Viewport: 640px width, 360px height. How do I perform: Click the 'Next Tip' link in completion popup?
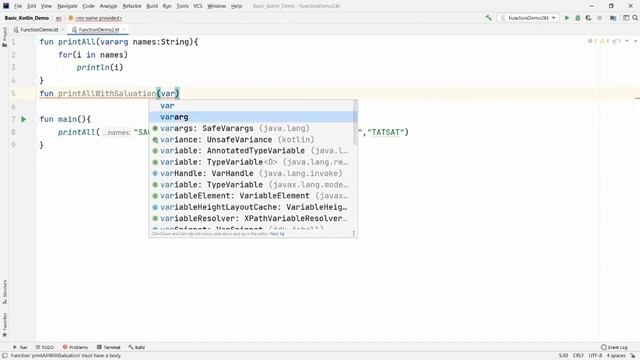point(277,234)
